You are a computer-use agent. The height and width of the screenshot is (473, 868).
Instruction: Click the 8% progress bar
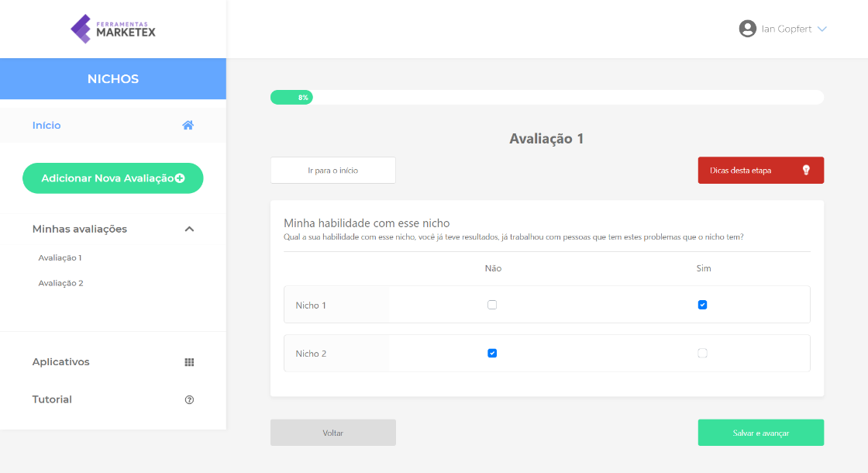pyautogui.click(x=547, y=98)
